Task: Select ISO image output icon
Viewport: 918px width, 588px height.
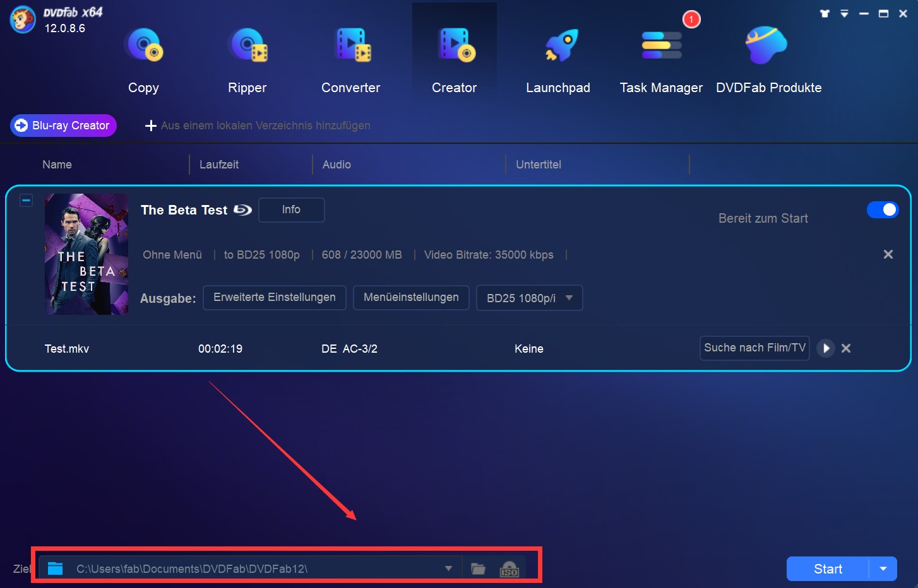Action: coord(509,569)
